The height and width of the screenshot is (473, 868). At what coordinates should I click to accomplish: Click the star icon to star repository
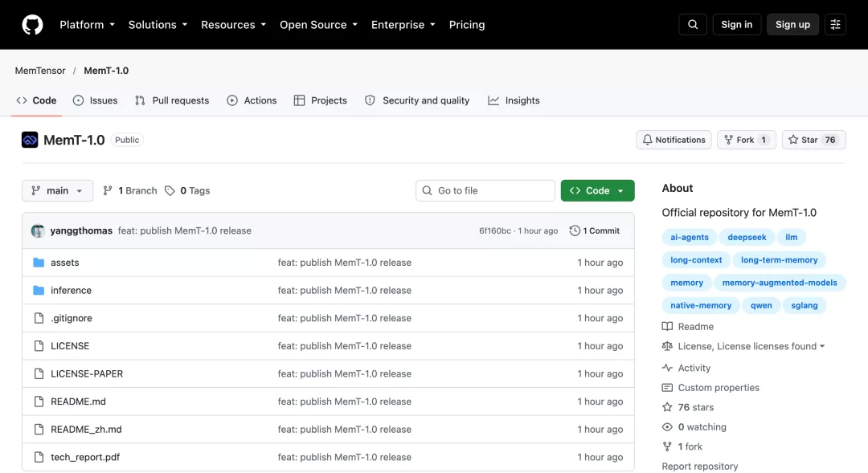click(792, 140)
